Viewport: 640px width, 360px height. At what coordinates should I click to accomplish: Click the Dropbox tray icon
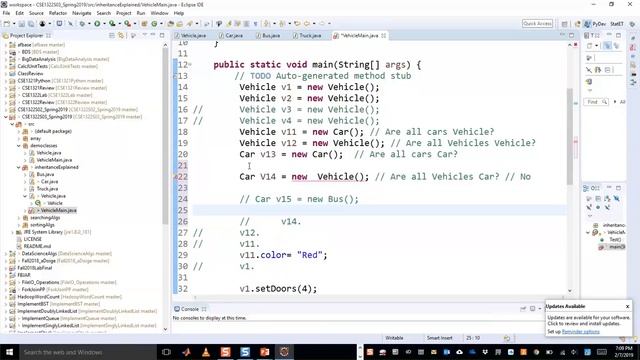(485, 352)
